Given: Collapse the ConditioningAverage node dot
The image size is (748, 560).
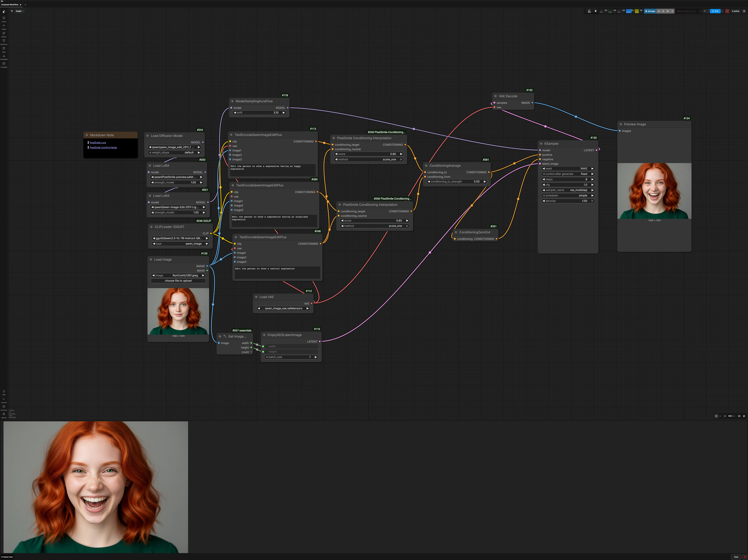Looking at the screenshot, I should [426, 166].
